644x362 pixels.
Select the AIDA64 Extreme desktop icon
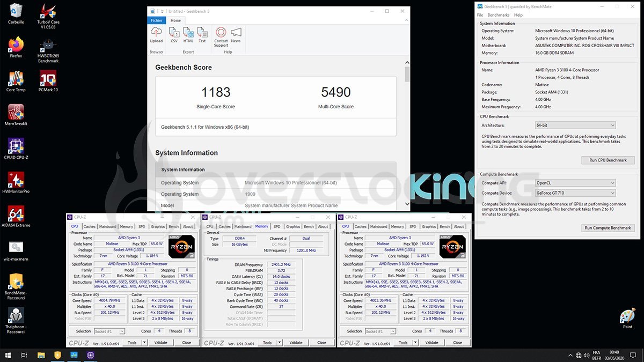pyautogui.click(x=16, y=217)
